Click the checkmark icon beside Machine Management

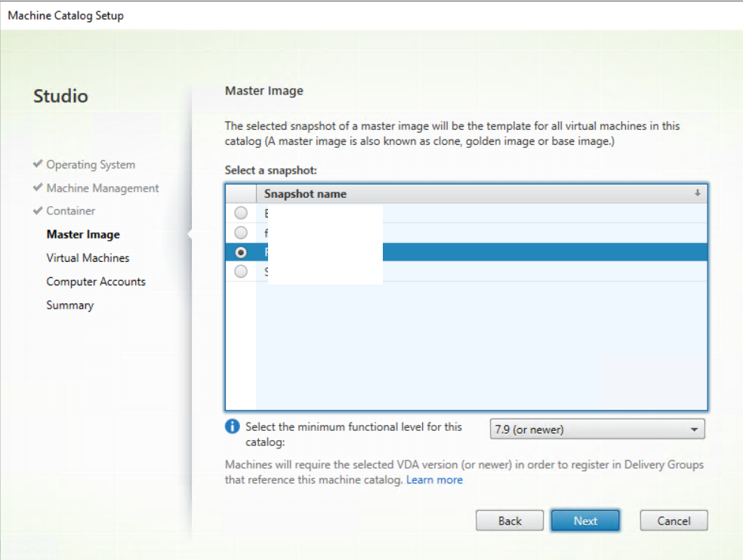tap(38, 188)
